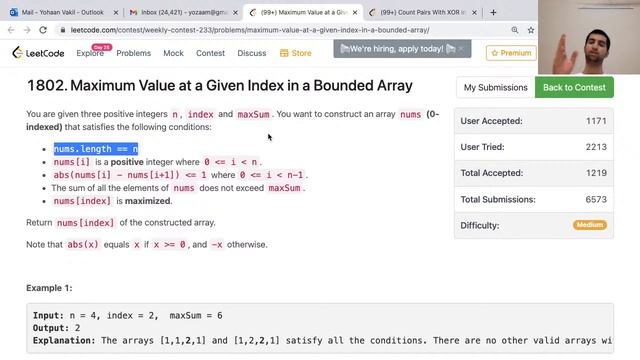Click the address bar URL
Viewport: 640px width, 360px height.
[x=250, y=30]
